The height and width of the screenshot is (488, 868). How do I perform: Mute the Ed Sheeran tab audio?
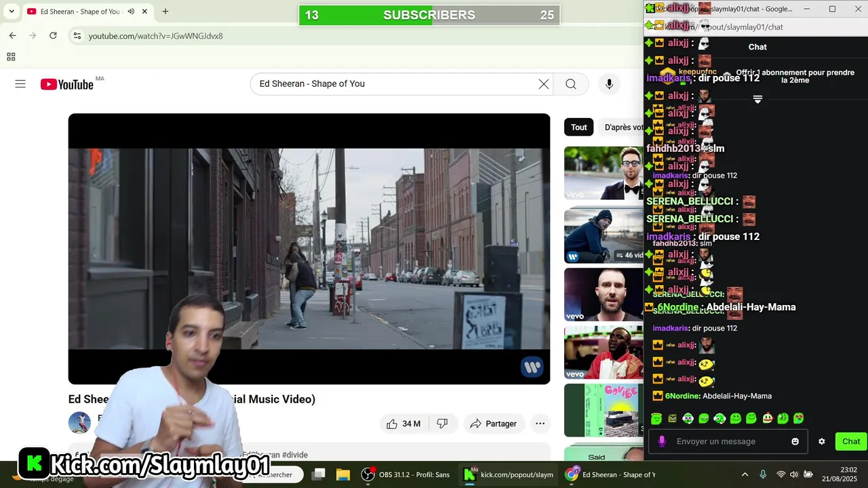click(x=131, y=12)
